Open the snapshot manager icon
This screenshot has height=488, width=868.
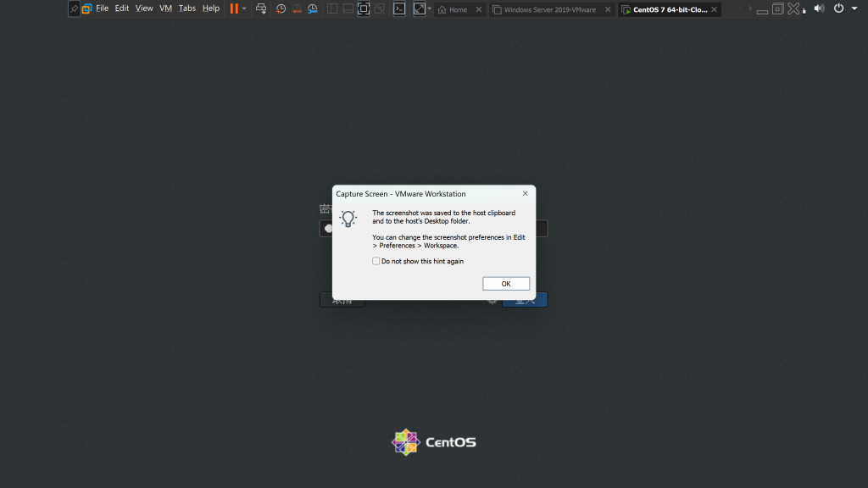tap(312, 8)
